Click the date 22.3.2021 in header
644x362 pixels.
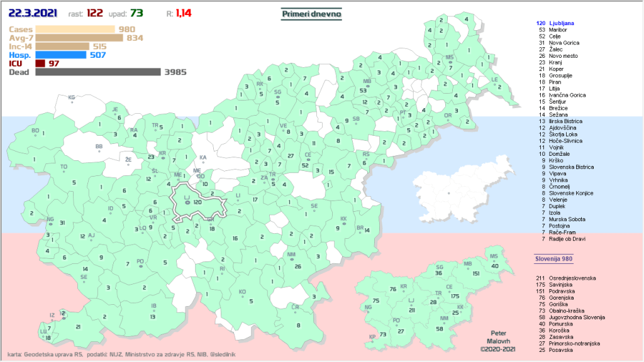pyautogui.click(x=33, y=13)
